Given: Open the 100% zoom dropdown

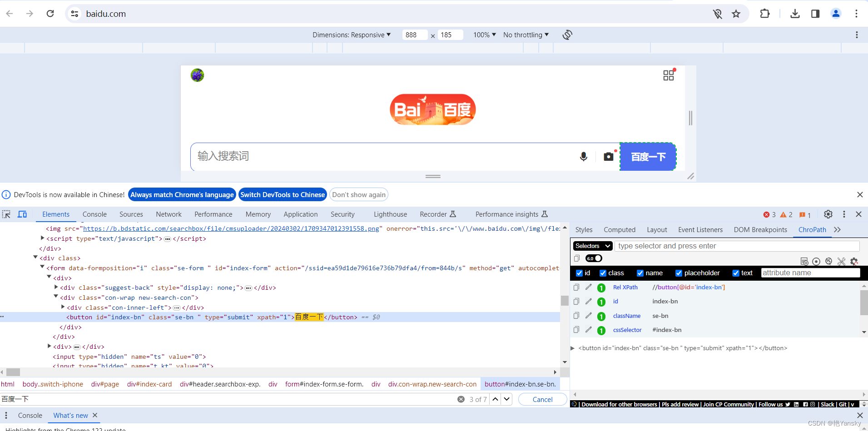Looking at the screenshot, I should pos(485,35).
